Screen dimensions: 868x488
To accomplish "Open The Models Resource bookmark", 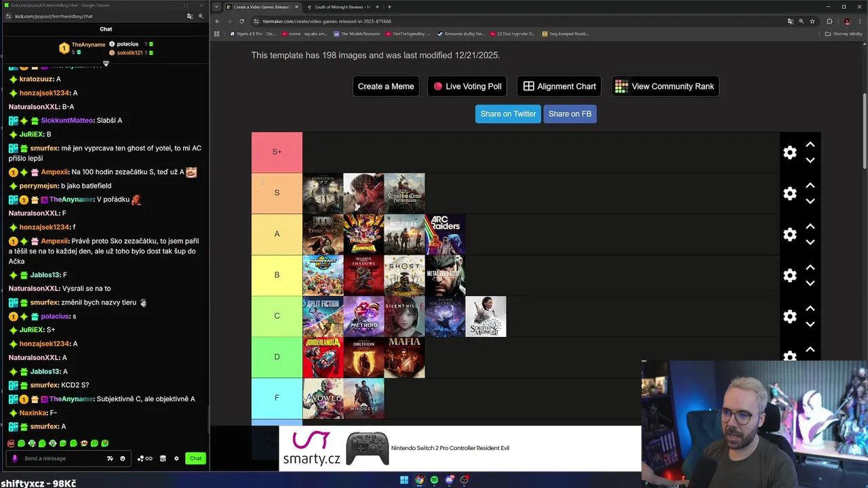I will coord(357,33).
